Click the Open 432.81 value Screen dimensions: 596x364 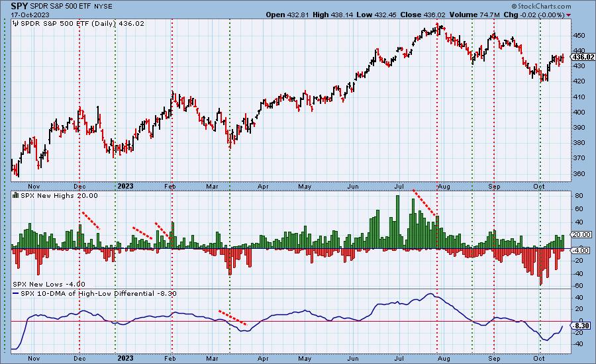[x=287, y=15]
